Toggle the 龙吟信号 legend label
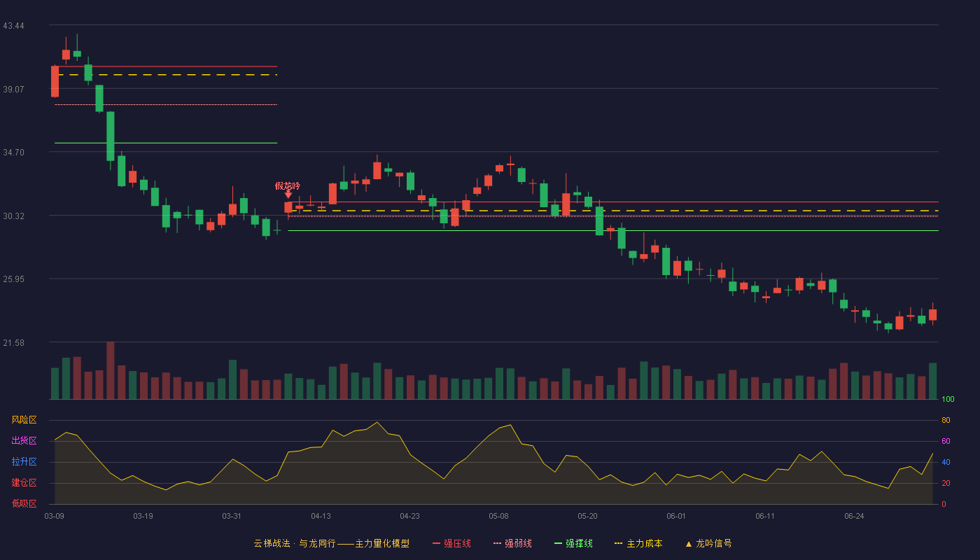Screen dimensions: 980x560 point(713,543)
